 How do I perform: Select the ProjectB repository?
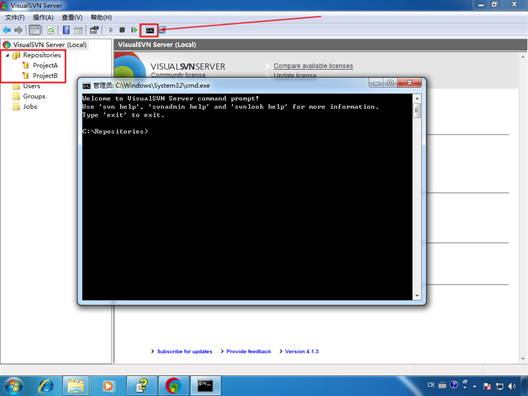coord(45,76)
